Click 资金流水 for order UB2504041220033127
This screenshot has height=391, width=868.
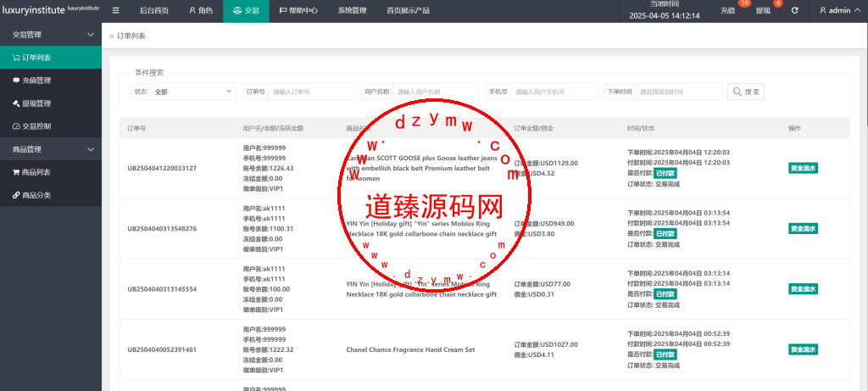(x=804, y=169)
